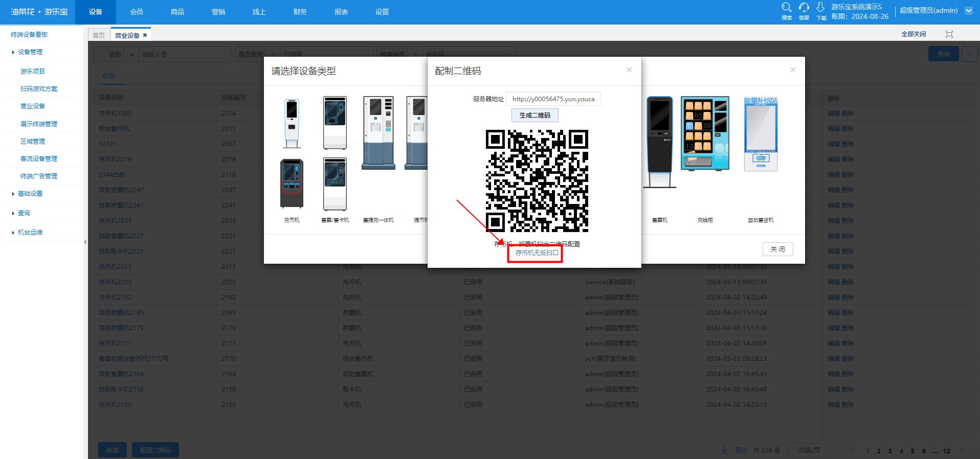Open the dropdown arrow beside 查询 button
Screen dimensions: 980x459
(969, 54)
